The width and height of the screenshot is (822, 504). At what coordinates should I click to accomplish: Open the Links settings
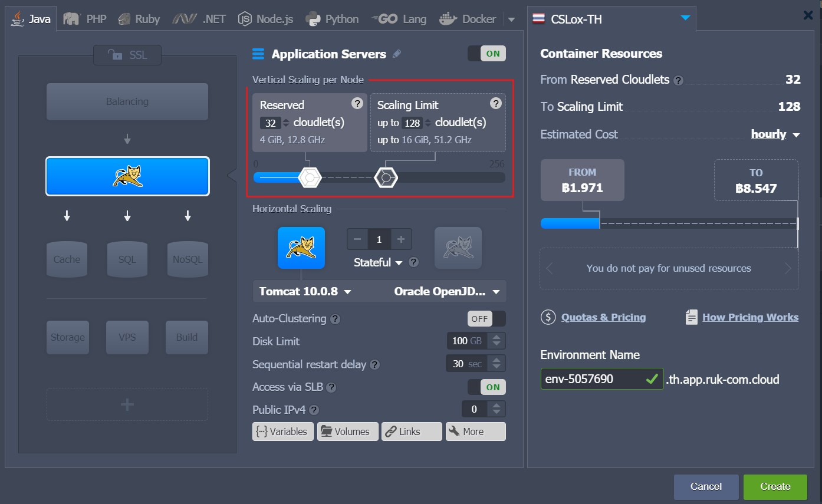pos(412,431)
